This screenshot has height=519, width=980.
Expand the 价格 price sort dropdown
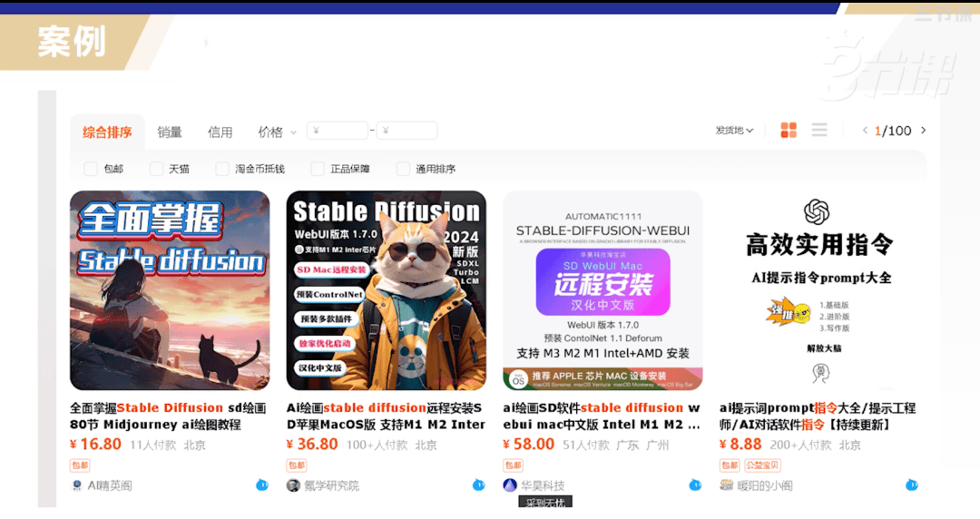tap(277, 132)
